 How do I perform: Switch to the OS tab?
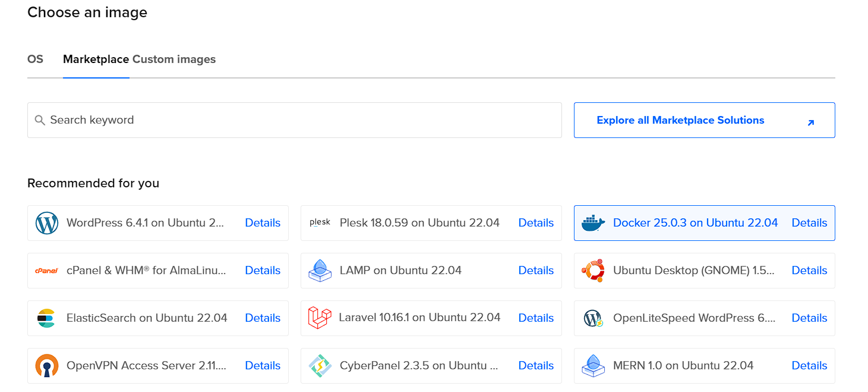(x=36, y=59)
